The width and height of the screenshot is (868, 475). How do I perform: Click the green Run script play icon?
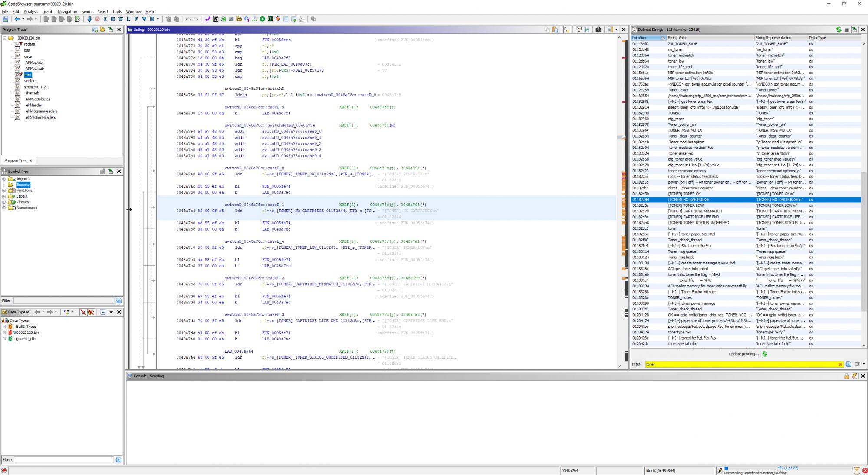pos(263,19)
